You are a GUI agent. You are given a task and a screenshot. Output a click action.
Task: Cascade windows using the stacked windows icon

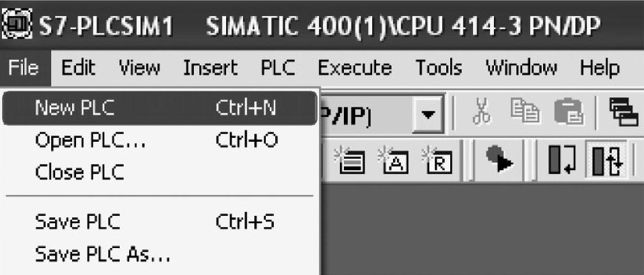tap(623, 112)
